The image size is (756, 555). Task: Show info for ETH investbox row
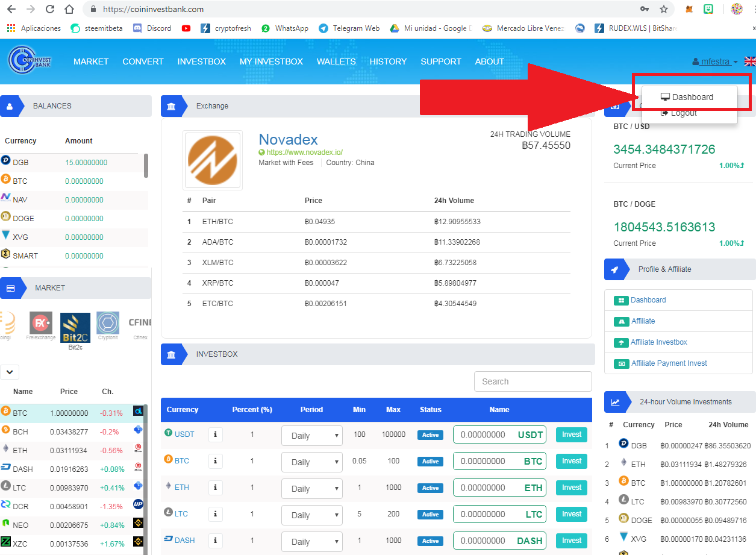216,488
